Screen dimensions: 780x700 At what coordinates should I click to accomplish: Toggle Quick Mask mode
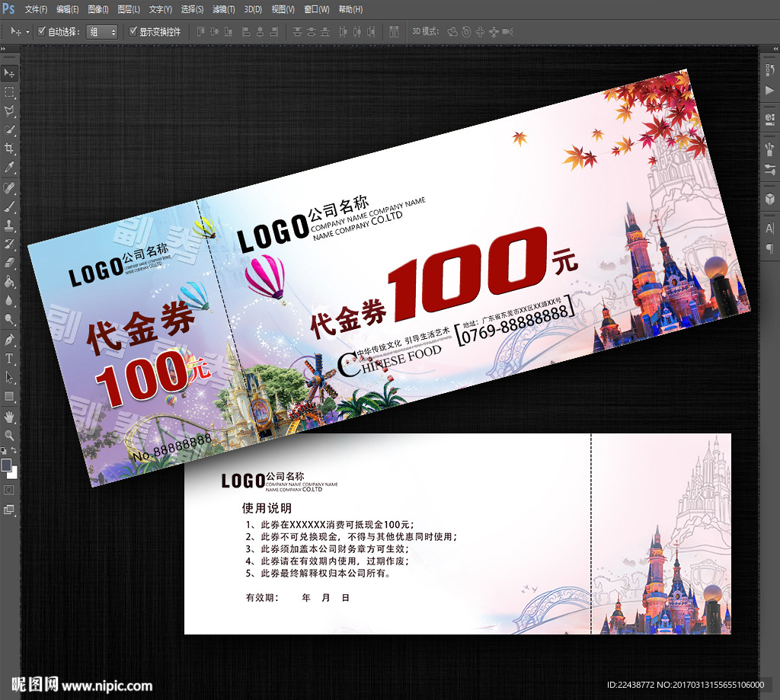pyautogui.click(x=9, y=490)
